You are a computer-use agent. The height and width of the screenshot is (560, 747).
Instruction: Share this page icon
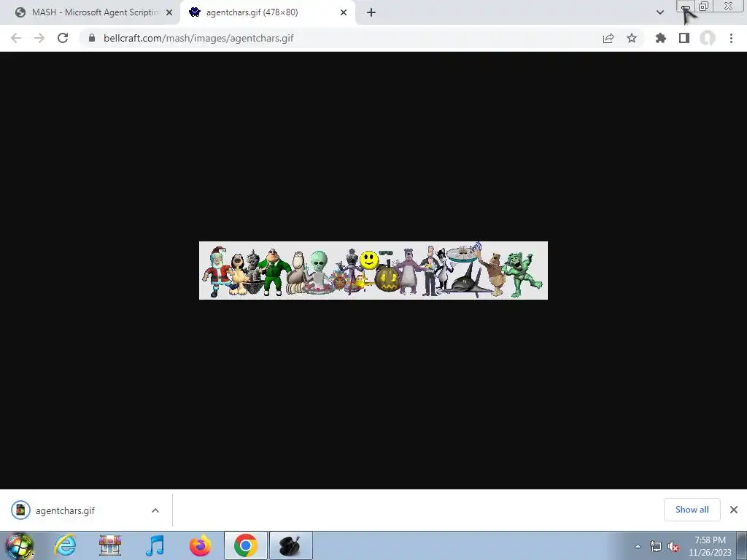[608, 38]
